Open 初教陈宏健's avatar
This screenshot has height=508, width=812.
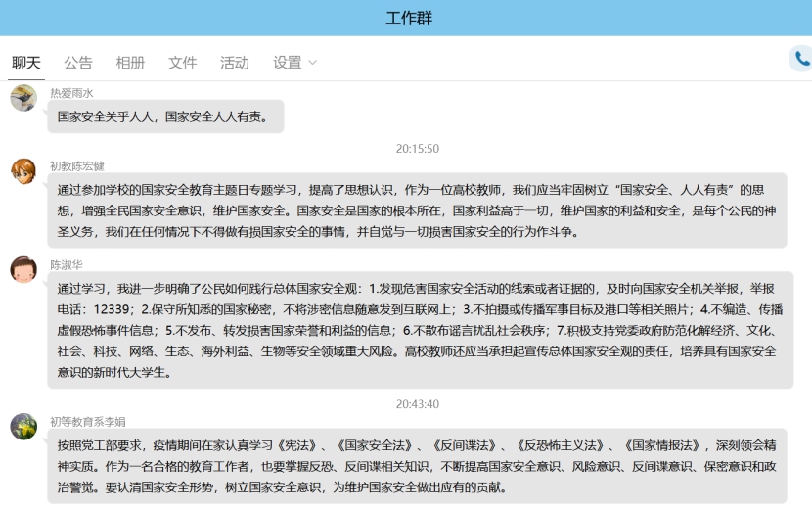[23, 171]
